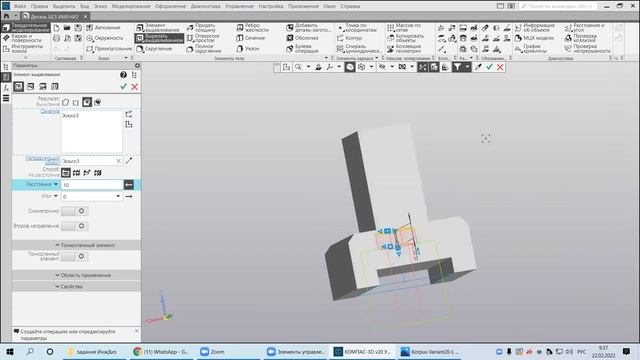Image resolution: width=640 pixels, height=360 pixels.
Task: Select the 'Автолиния' sketch tool
Action: 103,28
